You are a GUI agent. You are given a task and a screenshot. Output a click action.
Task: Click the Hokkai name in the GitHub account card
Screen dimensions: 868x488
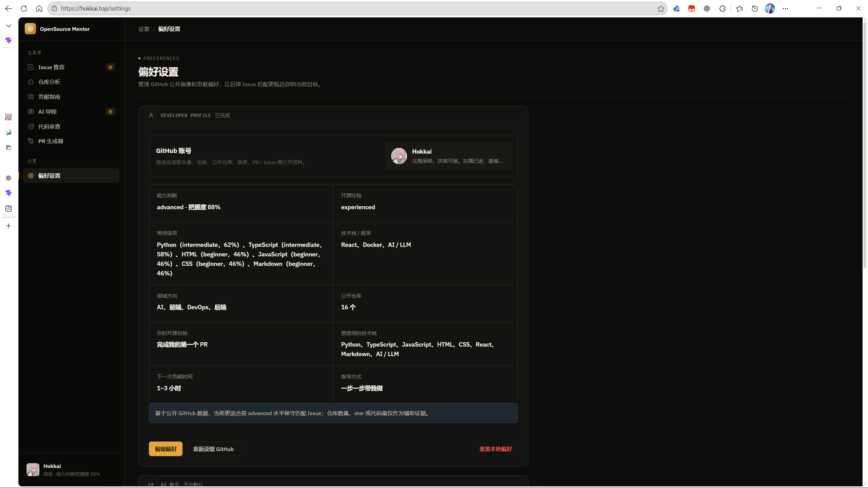tap(422, 152)
